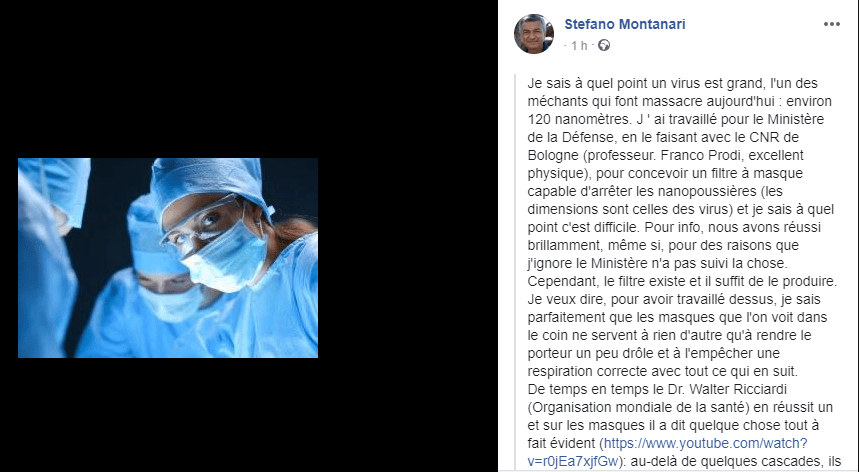Open the three-dots post options menu
859x472 pixels.
[832, 24]
